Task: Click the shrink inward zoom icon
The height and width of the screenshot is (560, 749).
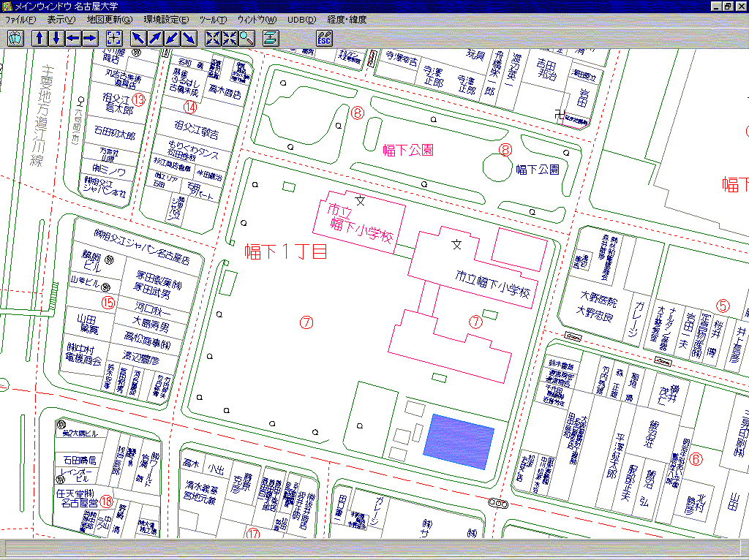Action: 230,38
